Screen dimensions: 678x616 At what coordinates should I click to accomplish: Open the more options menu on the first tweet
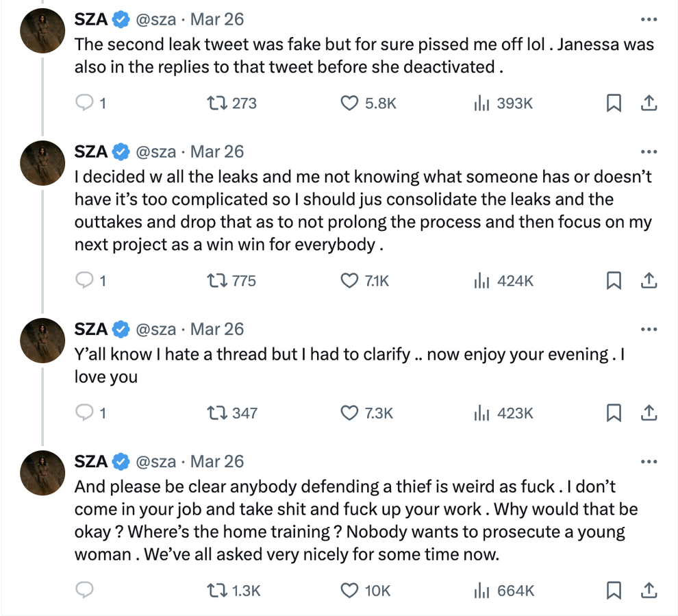click(x=648, y=19)
